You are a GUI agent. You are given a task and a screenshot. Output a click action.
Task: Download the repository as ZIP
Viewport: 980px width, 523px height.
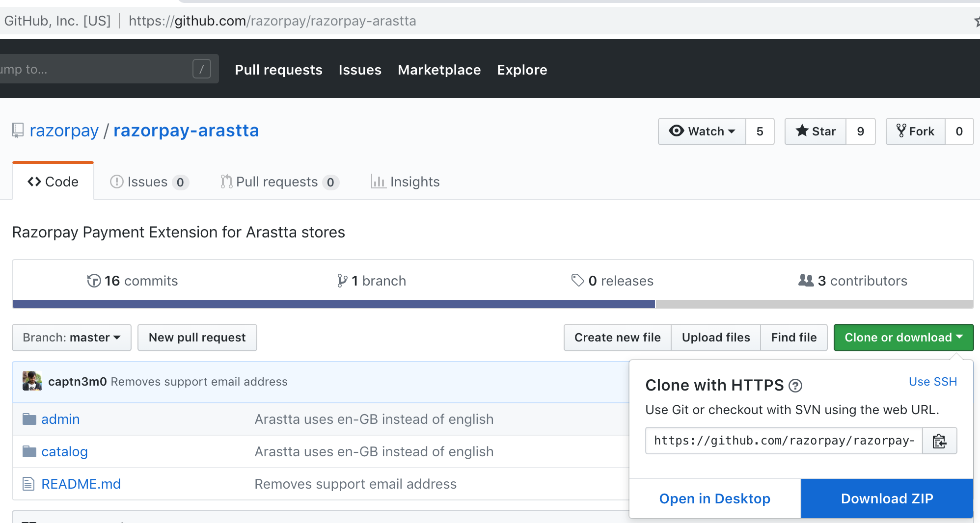click(887, 498)
